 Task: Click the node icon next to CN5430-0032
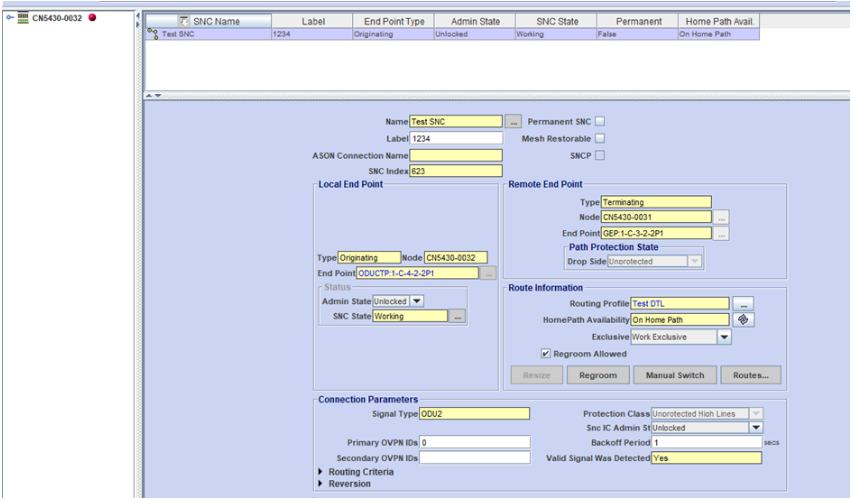23,18
